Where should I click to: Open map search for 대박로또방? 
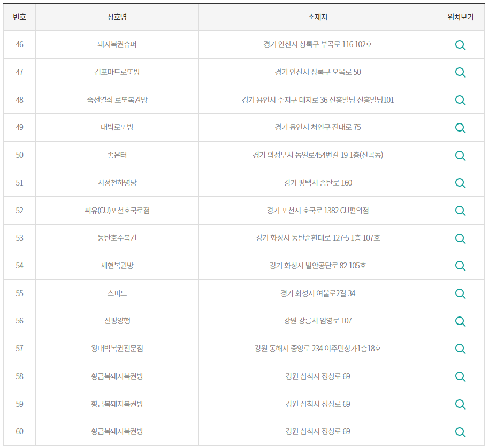point(460,128)
